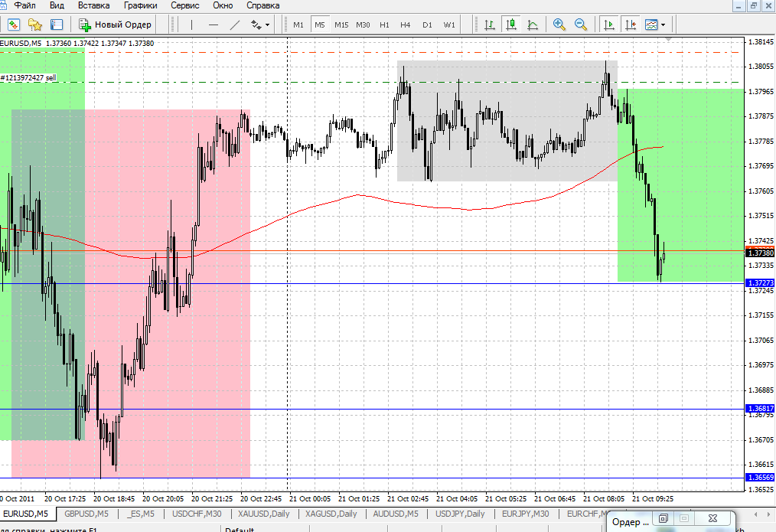Screen dimensions: 776x532
Task: Toggle the M15 timeframe button
Action: (x=341, y=24)
